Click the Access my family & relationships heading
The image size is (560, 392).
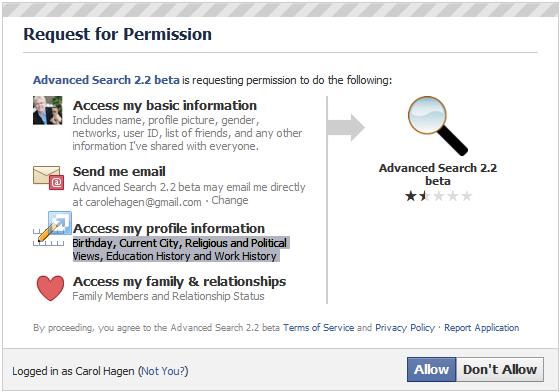(179, 282)
